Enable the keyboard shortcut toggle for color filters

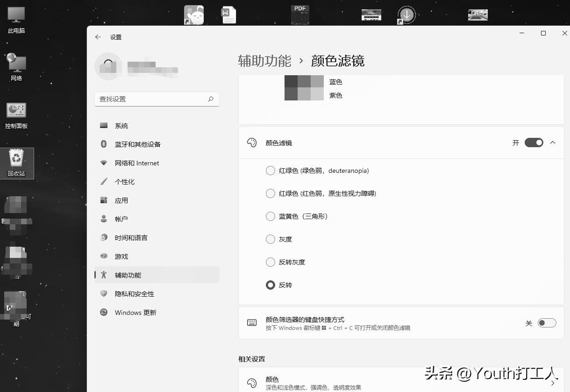[x=547, y=322]
